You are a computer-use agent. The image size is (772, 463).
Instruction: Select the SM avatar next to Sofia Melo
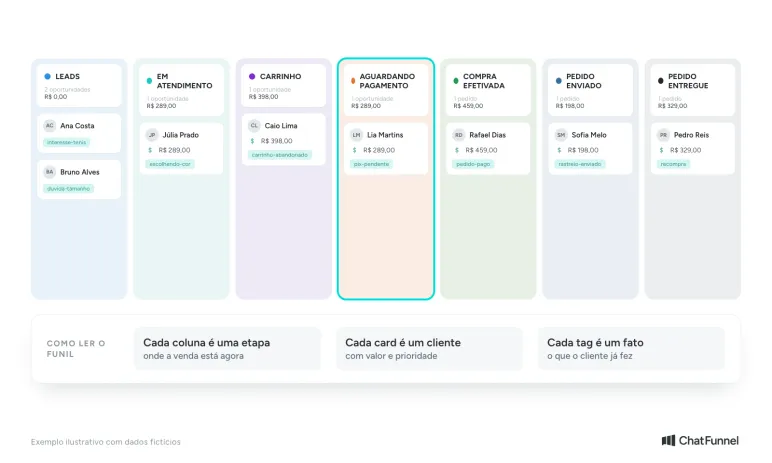[x=561, y=135]
